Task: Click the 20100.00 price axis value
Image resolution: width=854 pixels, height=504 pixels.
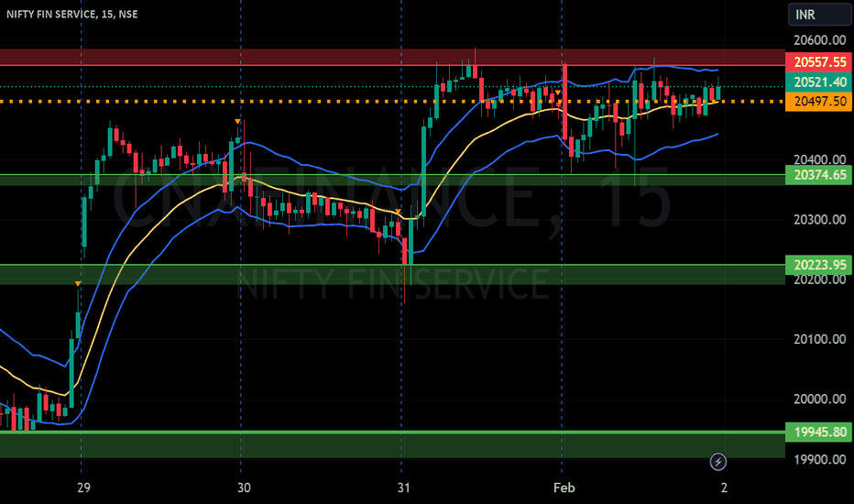Action: 820,339
